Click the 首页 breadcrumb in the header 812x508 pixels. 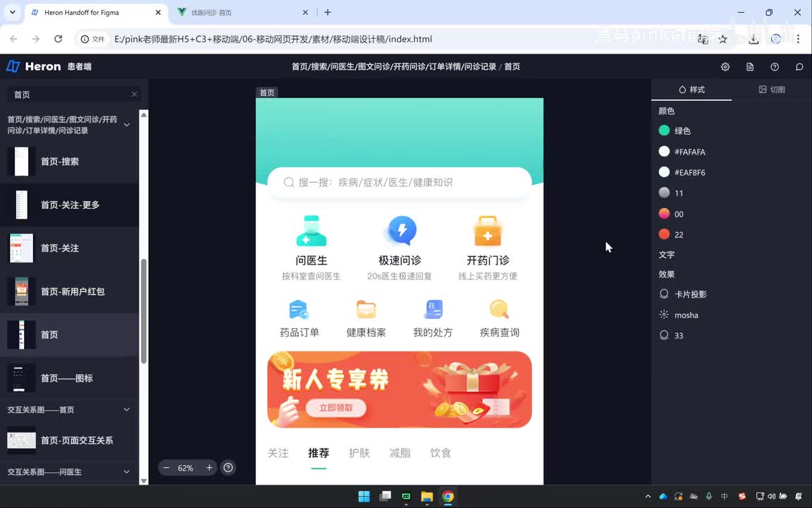pos(512,66)
